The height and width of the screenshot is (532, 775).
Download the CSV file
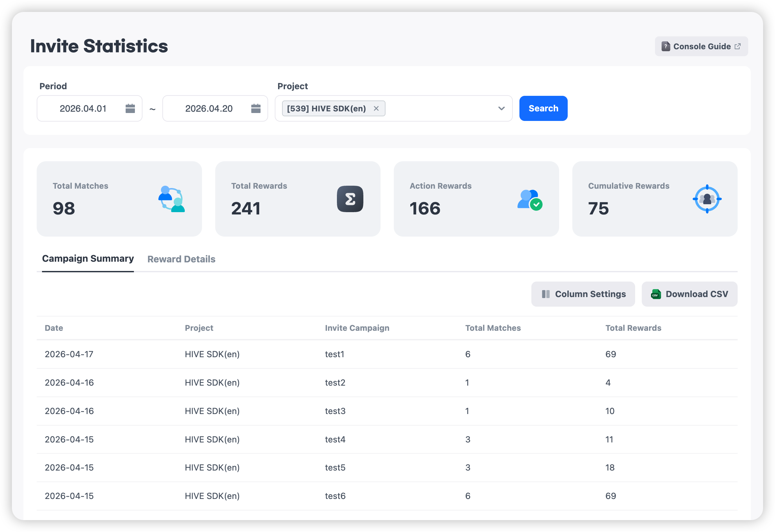pos(689,294)
